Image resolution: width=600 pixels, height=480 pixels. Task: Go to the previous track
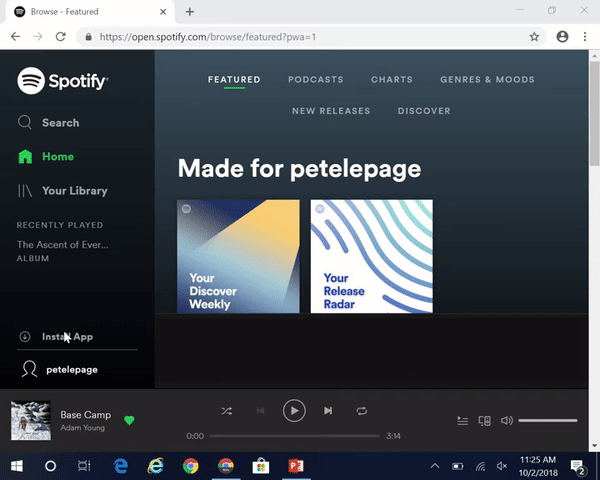click(260, 411)
